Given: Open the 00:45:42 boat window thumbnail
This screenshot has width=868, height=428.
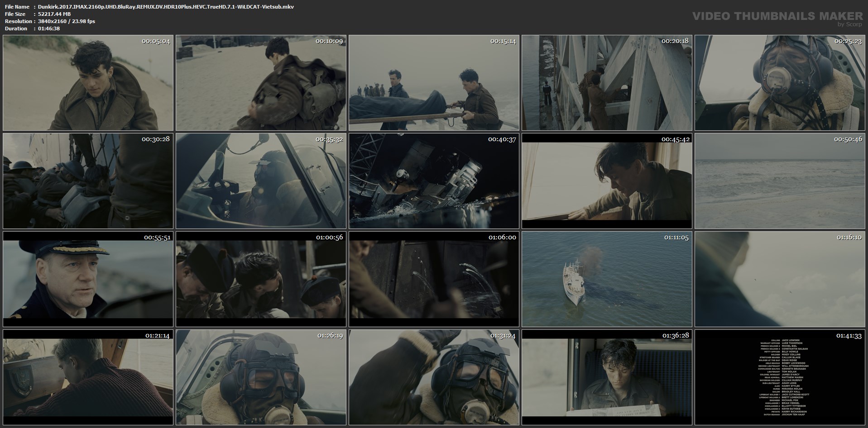Looking at the screenshot, I should pos(607,181).
